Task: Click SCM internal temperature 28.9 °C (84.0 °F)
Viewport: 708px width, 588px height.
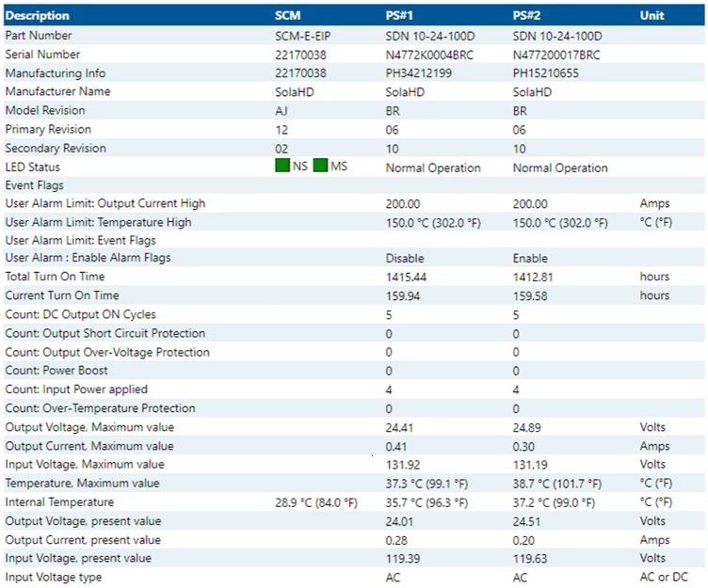Action: [316, 502]
